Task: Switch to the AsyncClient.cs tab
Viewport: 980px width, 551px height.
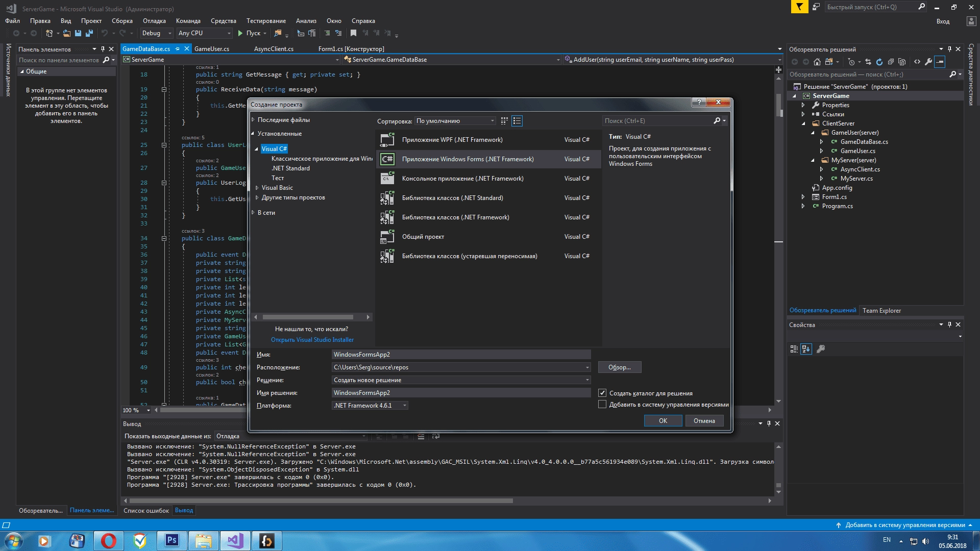Action: point(274,49)
